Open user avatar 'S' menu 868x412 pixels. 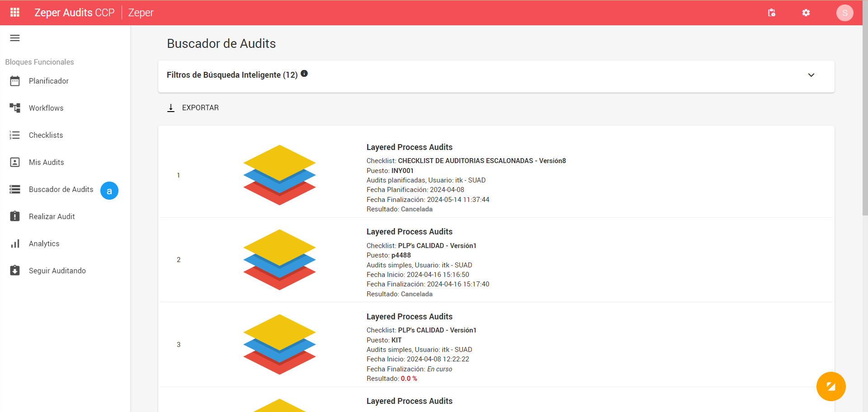(844, 13)
